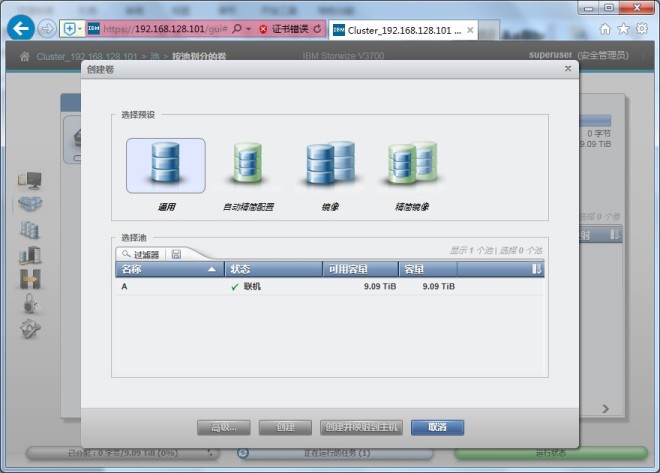Click the filter magnifier 过滤器

click(140, 254)
